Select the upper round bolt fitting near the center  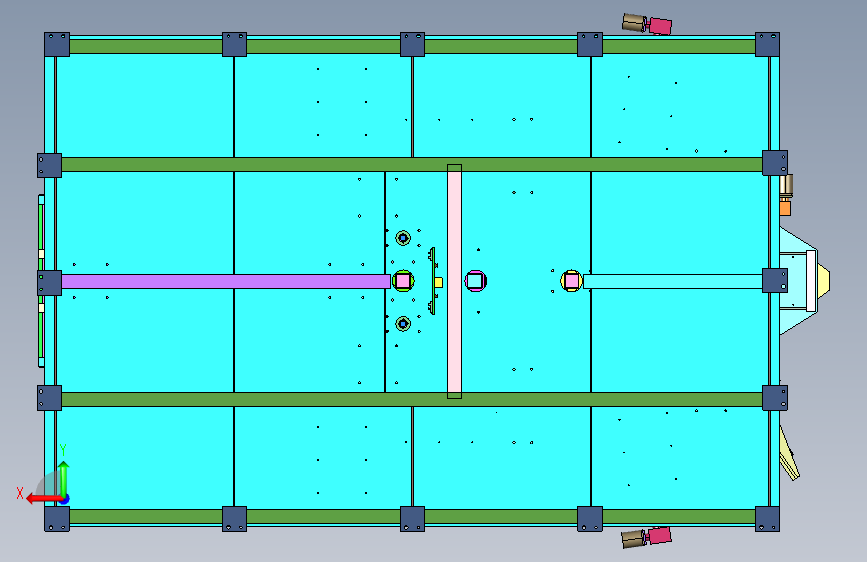[x=403, y=238]
